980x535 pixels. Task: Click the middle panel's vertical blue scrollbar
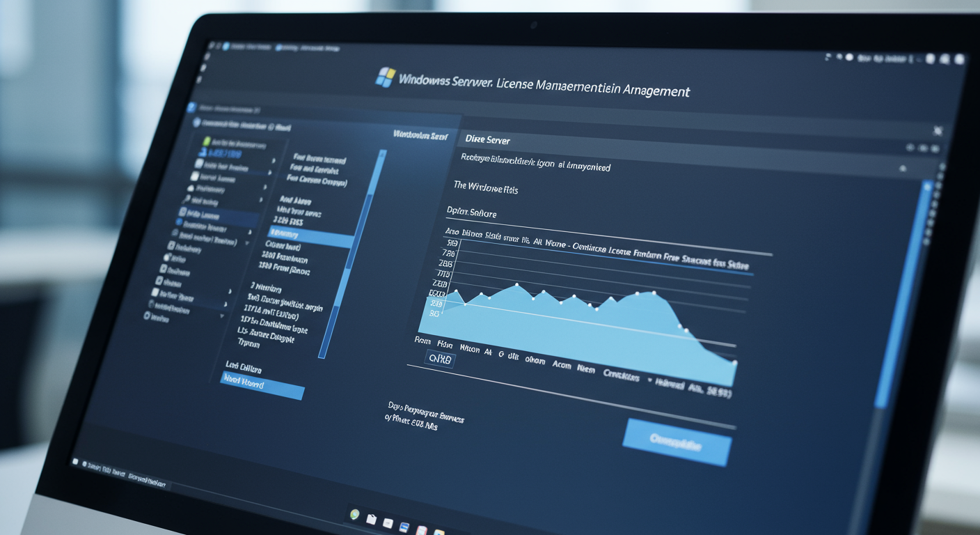click(x=351, y=254)
